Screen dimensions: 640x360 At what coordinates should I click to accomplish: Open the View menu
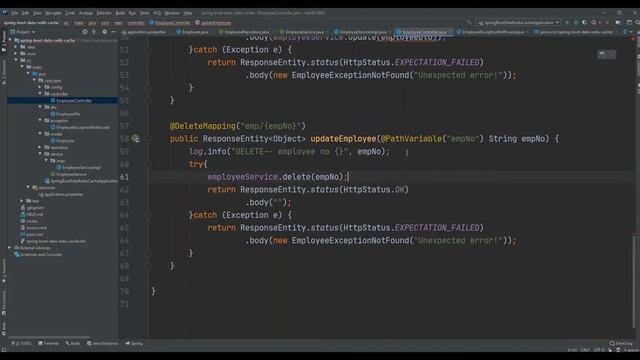(37, 13)
